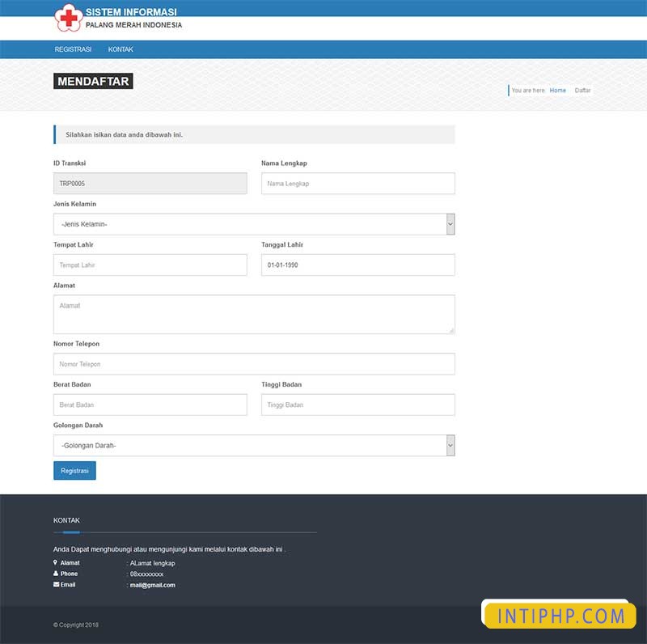
Task: Focus the Tinggi Badan input field
Action: pyautogui.click(x=358, y=405)
